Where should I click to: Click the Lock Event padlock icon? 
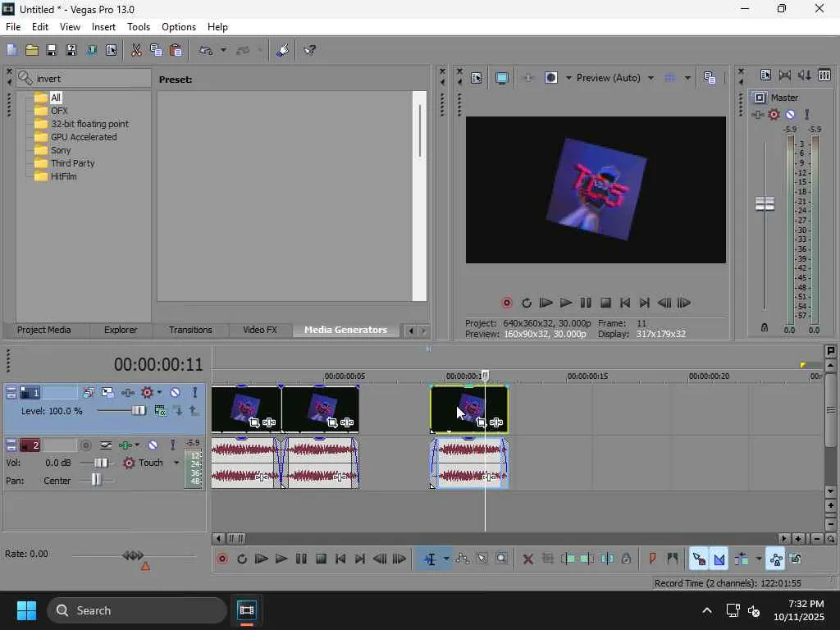[x=626, y=559]
